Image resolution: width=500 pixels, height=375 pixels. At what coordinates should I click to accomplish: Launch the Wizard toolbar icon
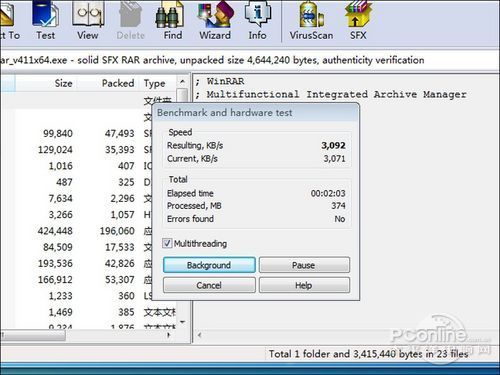pyautogui.click(x=215, y=21)
